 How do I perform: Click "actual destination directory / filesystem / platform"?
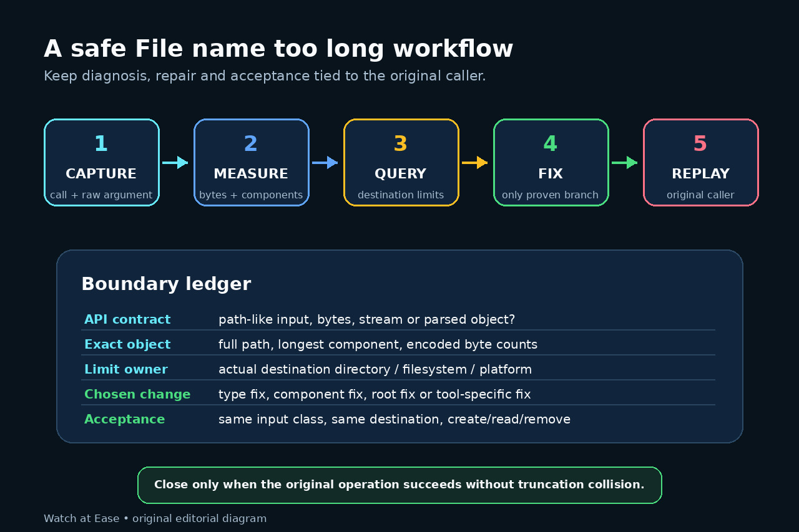tap(375, 369)
